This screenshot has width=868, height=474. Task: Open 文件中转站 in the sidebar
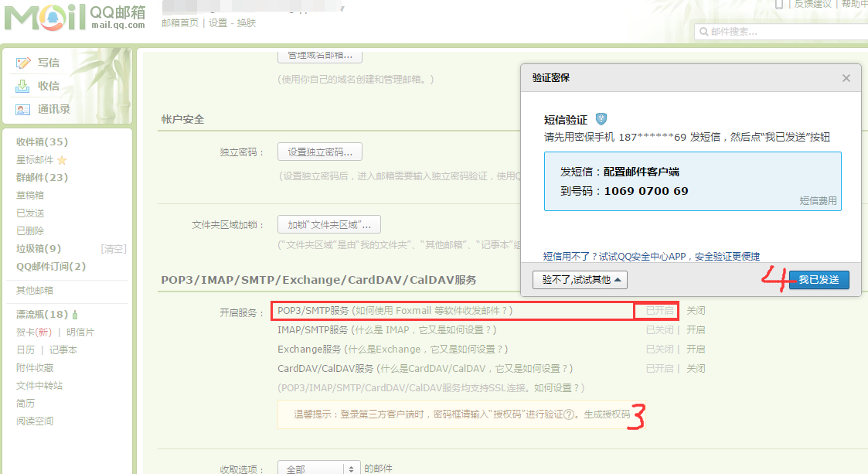(x=39, y=385)
